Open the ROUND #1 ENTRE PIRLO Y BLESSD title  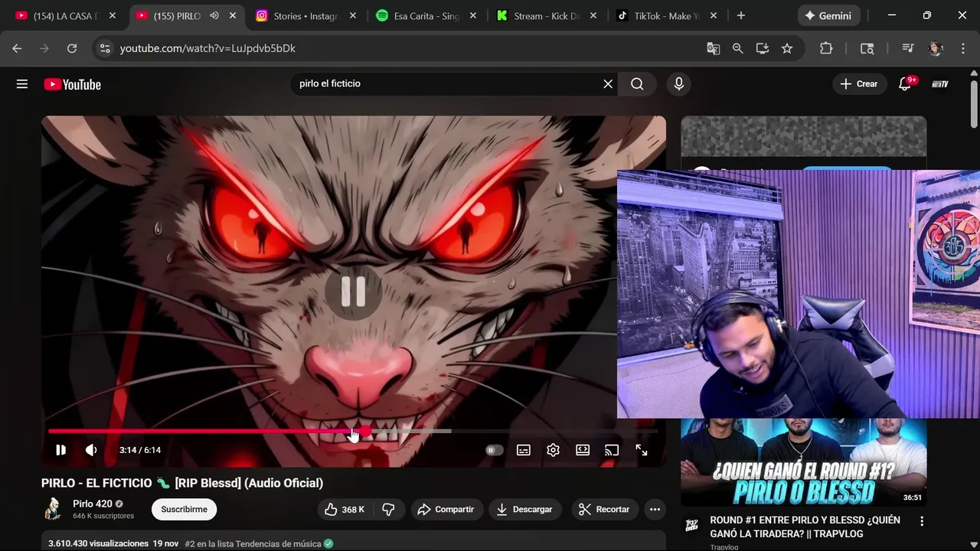(x=805, y=527)
